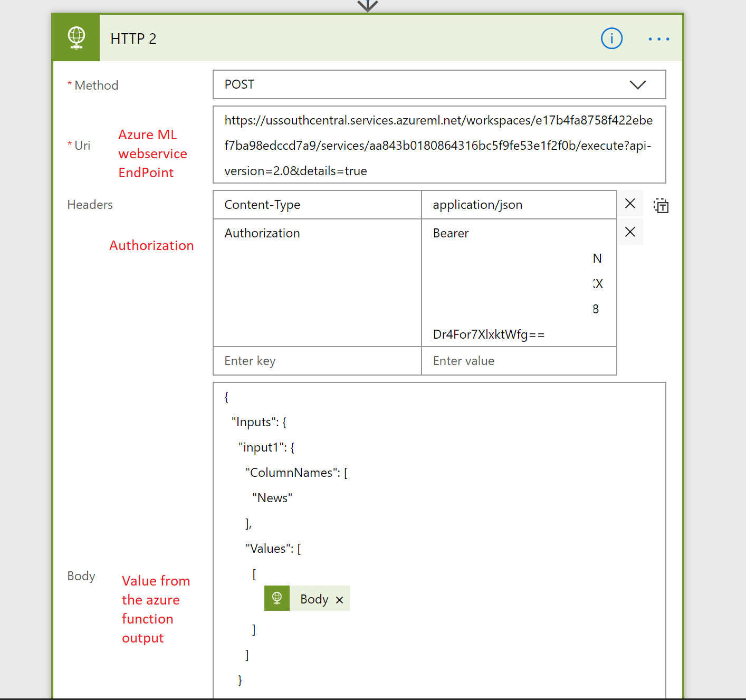The height and width of the screenshot is (700, 746).
Task: Click the HTTP 2 title to rename the action
Action: point(133,39)
